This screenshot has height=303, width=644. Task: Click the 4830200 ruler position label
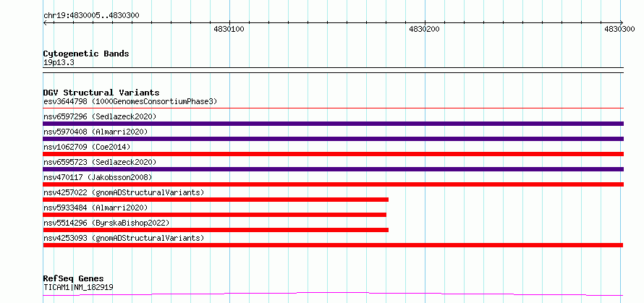coord(424,29)
